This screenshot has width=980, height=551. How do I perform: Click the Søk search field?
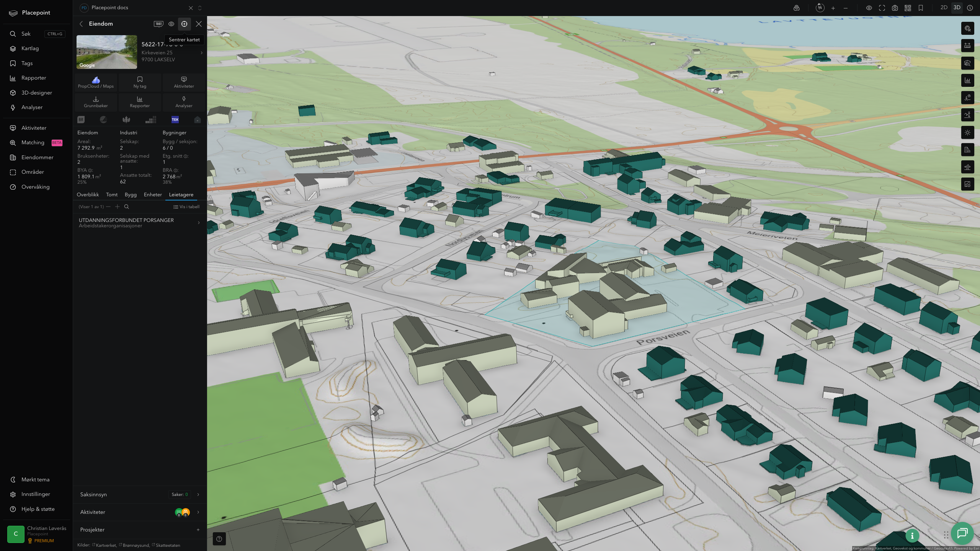(x=36, y=34)
